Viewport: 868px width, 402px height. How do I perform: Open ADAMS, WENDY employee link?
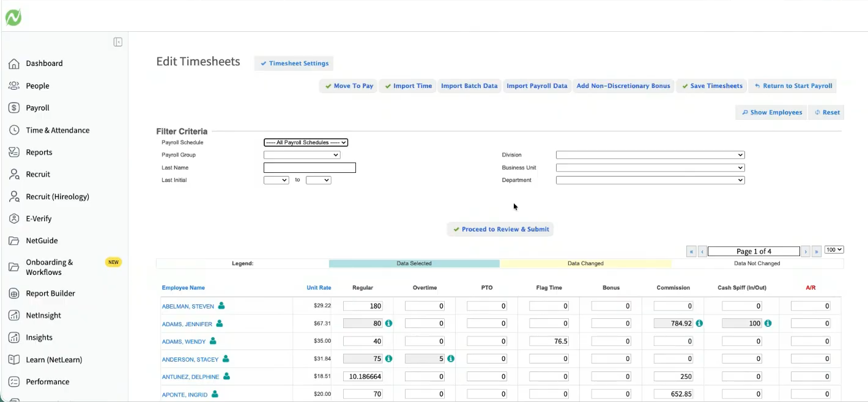click(x=184, y=342)
